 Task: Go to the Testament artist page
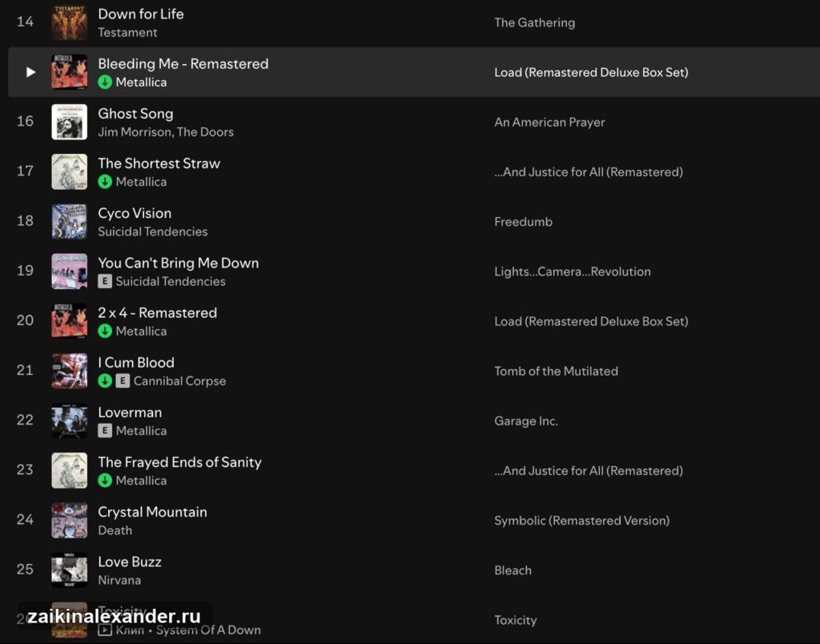[127, 32]
